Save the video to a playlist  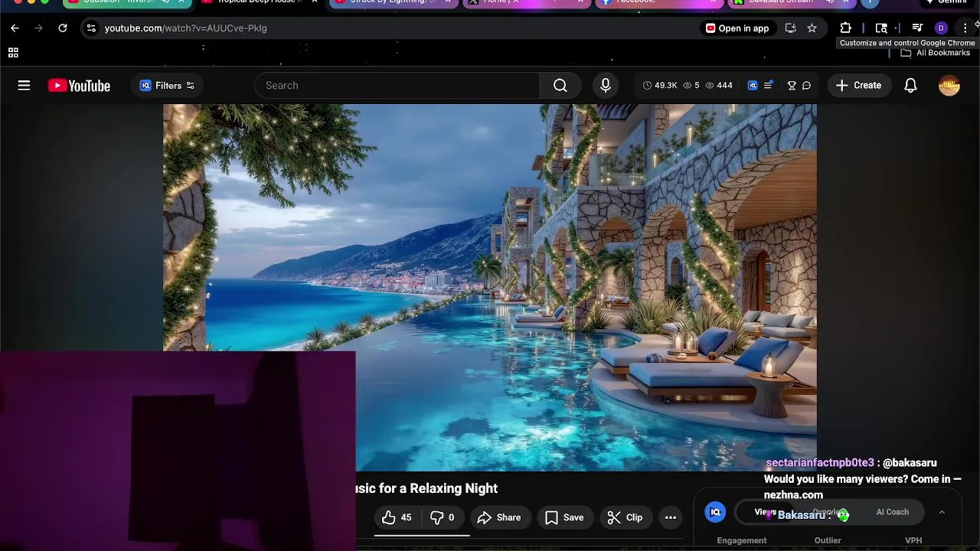pos(564,518)
